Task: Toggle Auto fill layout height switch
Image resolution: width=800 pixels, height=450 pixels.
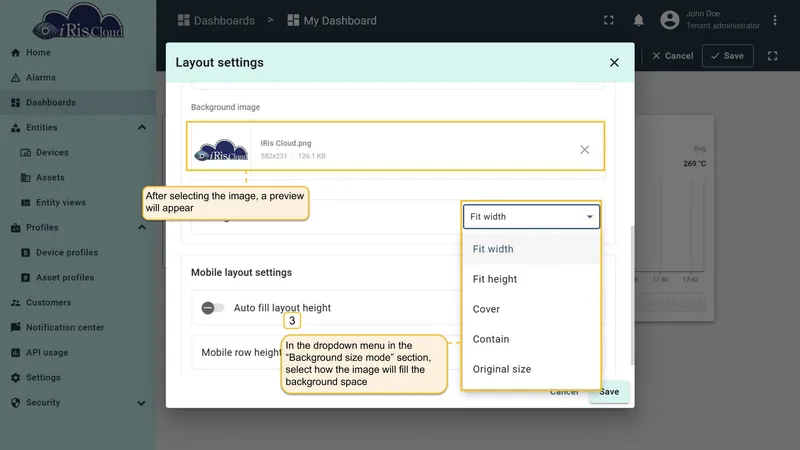Action: tap(212, 308)
